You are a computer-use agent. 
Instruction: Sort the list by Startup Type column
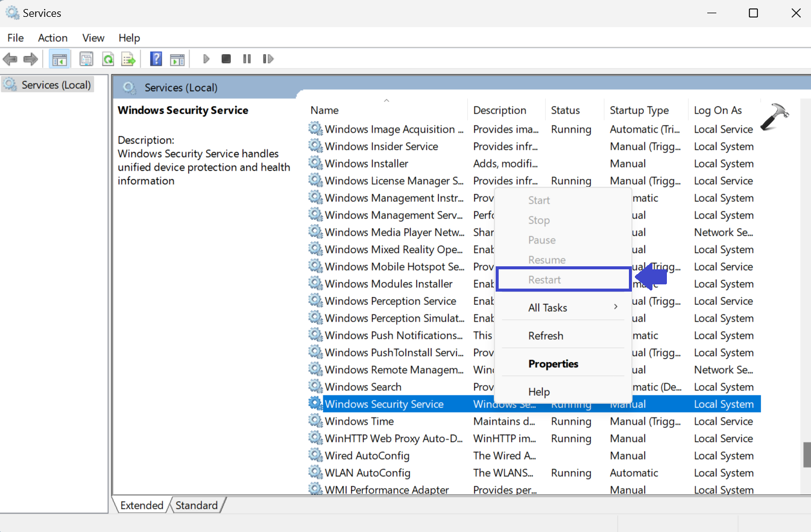639,110
